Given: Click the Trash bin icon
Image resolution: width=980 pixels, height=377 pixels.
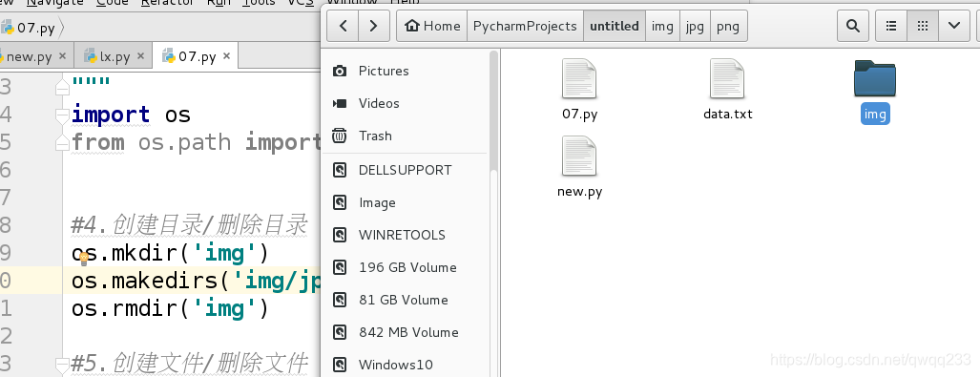Looking at the screenshot, I should click(340, 136).
